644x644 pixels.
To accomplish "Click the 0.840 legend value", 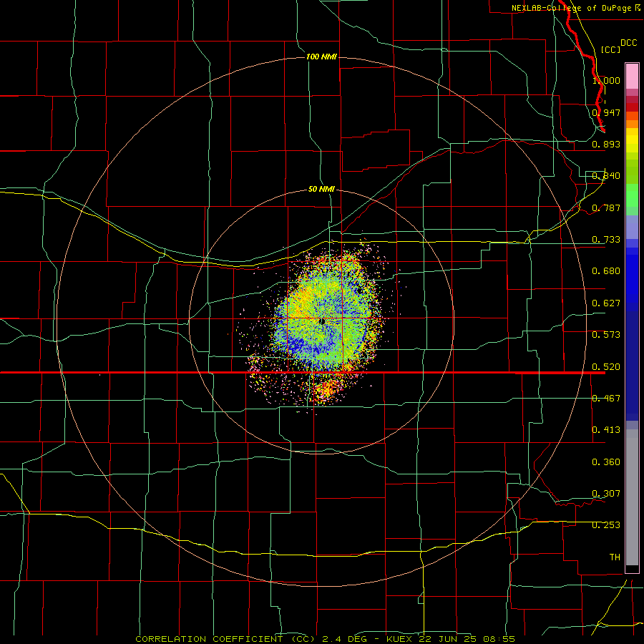I will 606,176.
